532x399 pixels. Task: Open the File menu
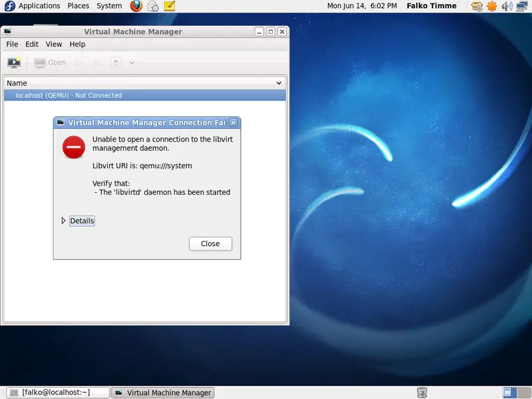click(12, 44)
